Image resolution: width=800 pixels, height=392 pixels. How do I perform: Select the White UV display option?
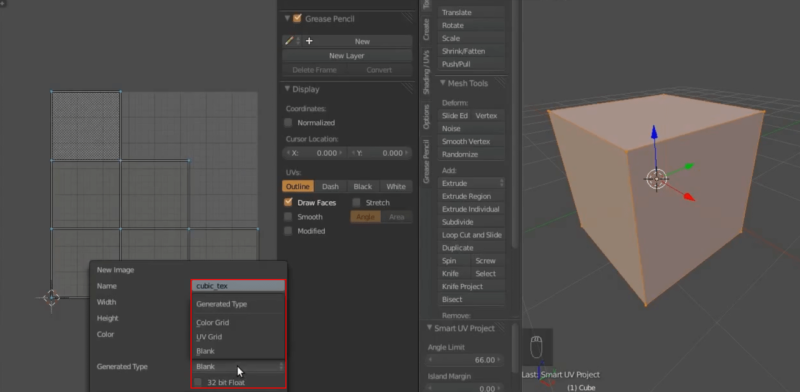click(396, 186)
